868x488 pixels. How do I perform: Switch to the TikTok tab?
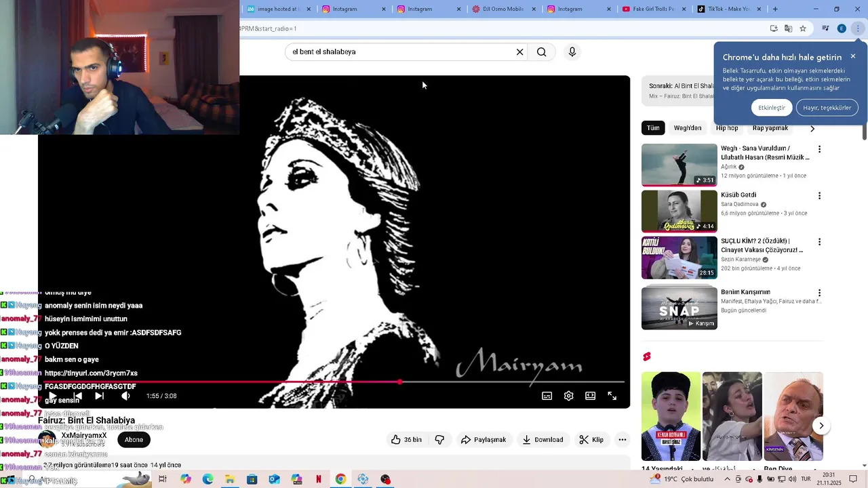point(728,9)
